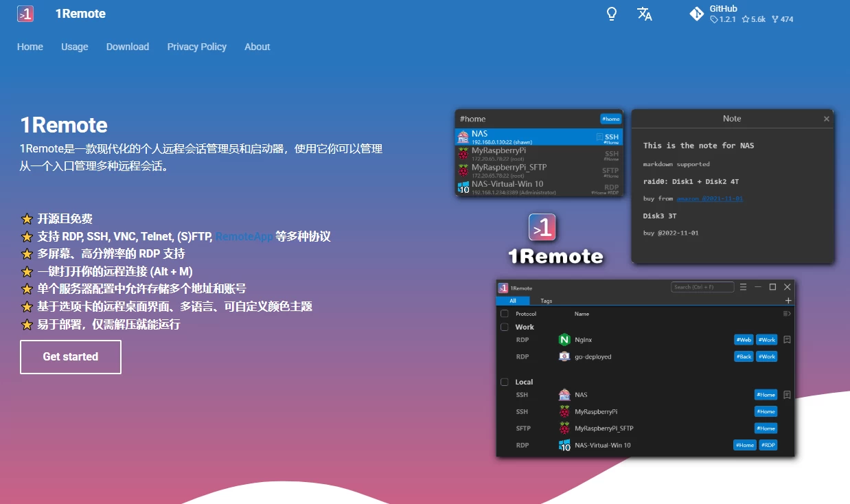Click the plus icon to add a server
850x504 pixels.
pos(788,301)
